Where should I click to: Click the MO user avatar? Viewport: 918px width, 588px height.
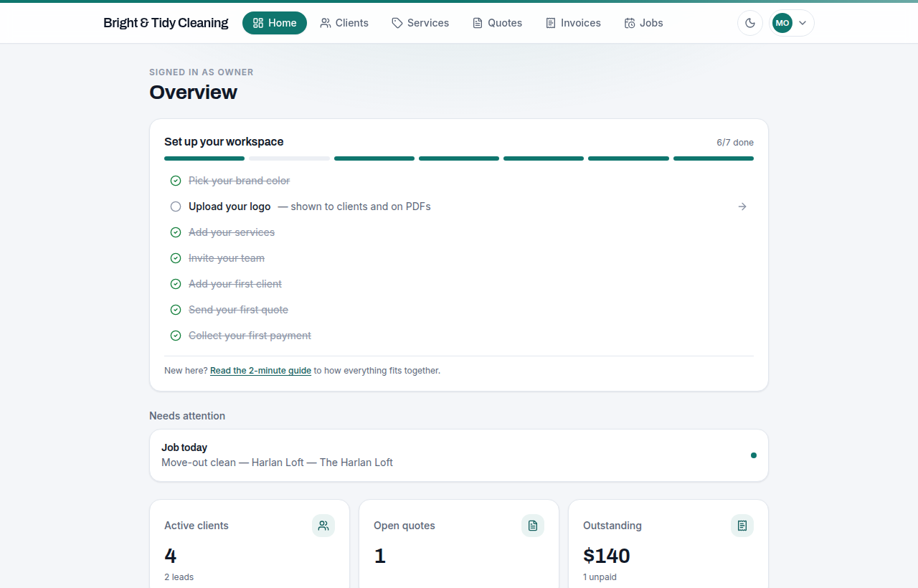click(782, 23)
